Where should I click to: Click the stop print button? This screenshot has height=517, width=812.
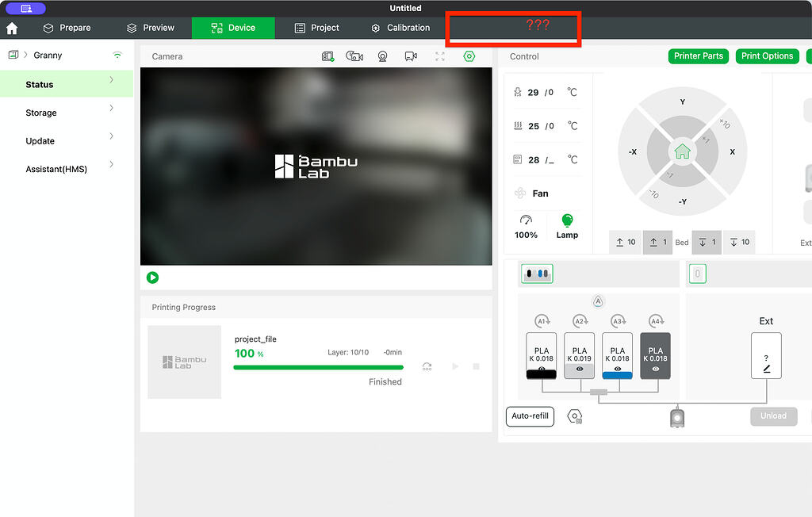(477, 366)
